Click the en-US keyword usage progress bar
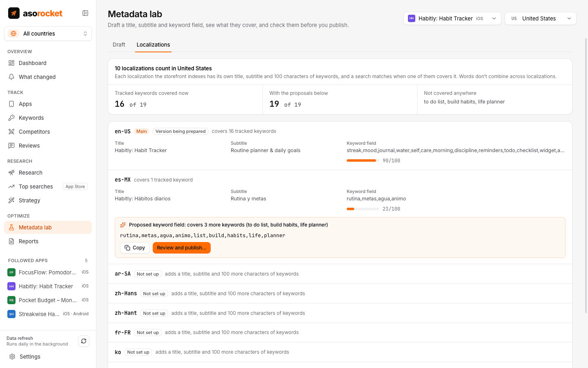The width and height of the screenshot is (588, 368). [x=363, y=161]
